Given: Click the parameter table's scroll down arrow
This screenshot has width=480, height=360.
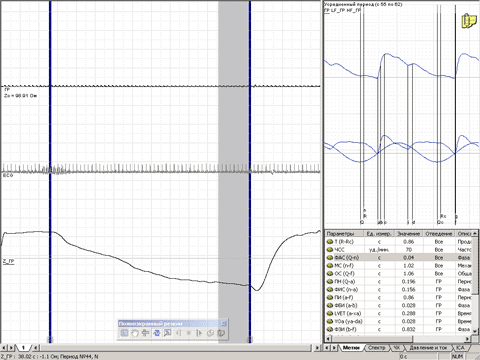Looking at the screenshot, I should (x=476, y=332).
